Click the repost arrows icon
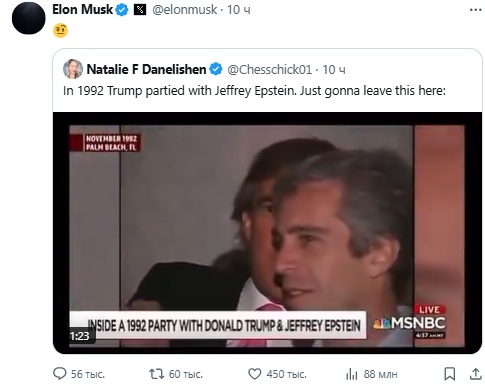The height and width of the screenshot is (391, 485). (157, 374)
